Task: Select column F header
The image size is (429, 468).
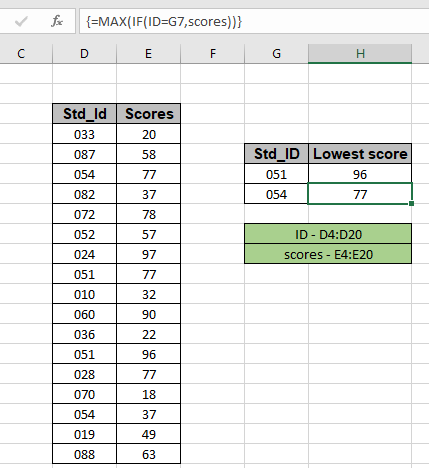Action: click(212, 54)
